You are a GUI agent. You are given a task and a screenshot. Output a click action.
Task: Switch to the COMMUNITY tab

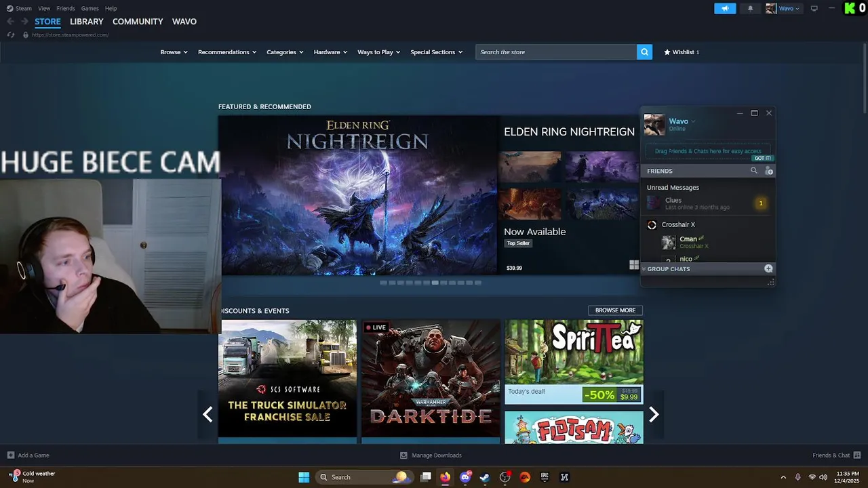(x=138, y=22)
